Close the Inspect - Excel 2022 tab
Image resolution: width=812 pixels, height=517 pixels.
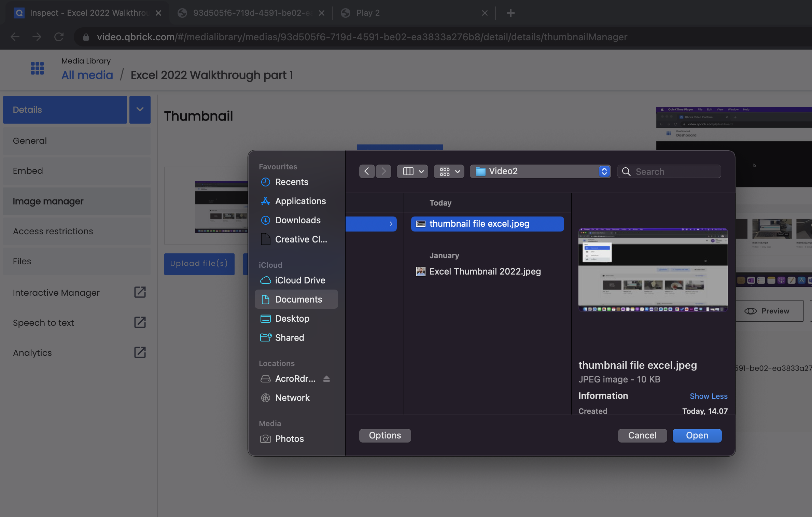tap(158, 13)
